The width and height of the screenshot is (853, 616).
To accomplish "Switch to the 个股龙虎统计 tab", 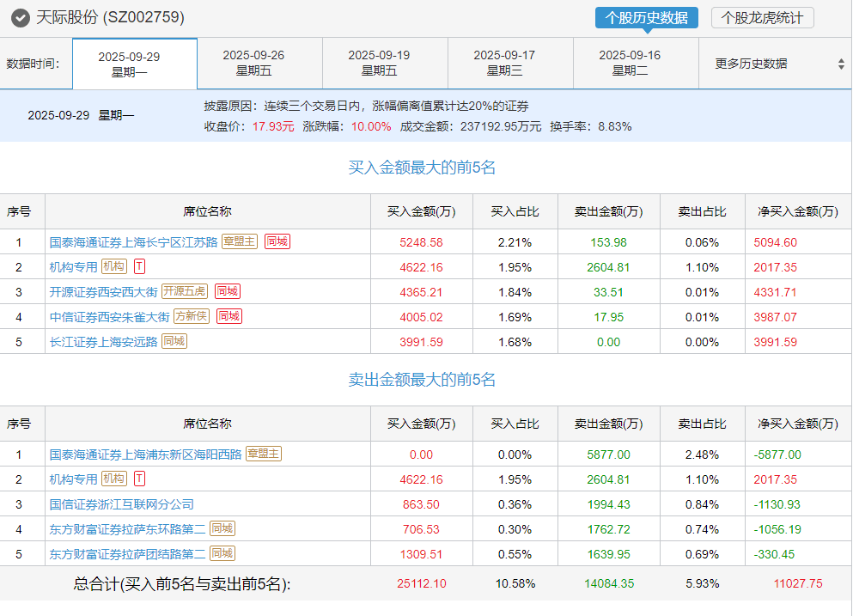I will point(762,18).
